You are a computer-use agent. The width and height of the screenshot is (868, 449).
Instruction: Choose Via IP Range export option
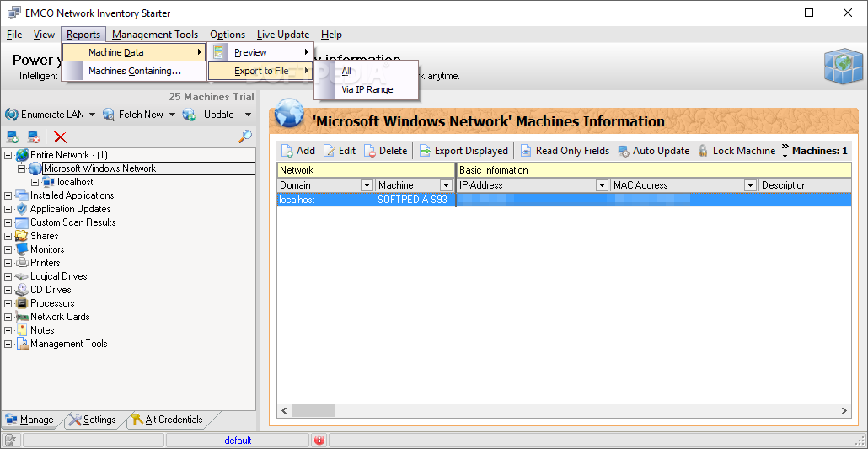[366, 89]
